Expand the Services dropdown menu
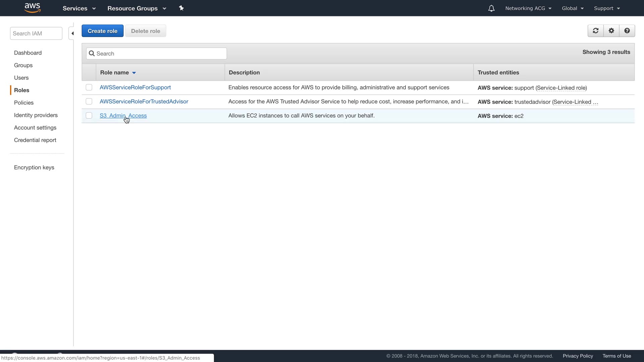644x362 pixels. tap(79, 8)
